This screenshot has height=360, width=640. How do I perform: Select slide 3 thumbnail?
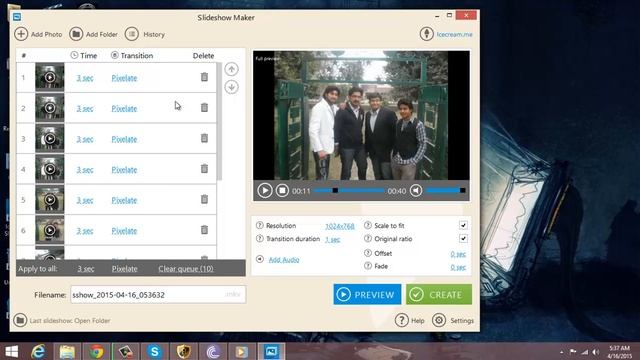50,138
